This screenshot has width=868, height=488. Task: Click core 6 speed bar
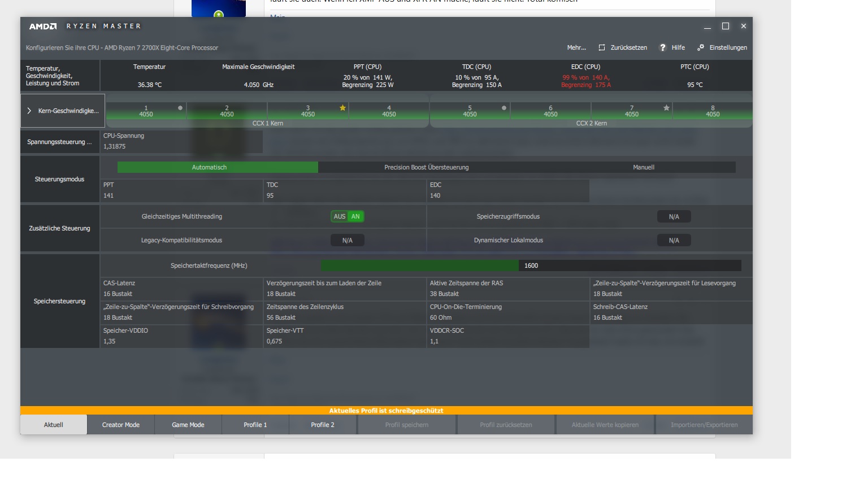[550, 111]
